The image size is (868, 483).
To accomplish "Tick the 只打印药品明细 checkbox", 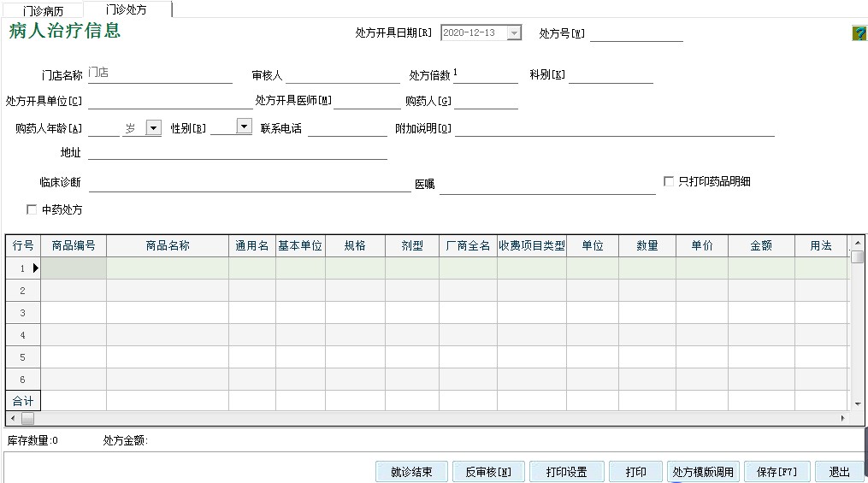I will (668, 181).
